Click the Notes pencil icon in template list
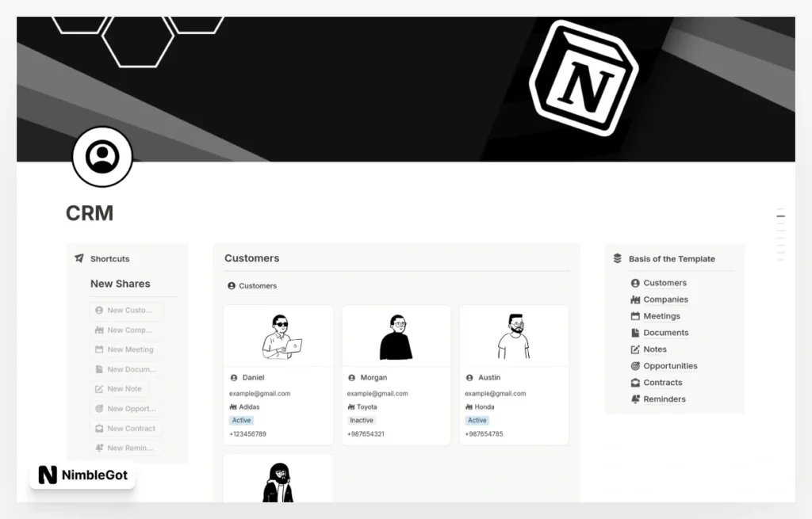Viewport: 812px width, 519px height. pos(635,349)
